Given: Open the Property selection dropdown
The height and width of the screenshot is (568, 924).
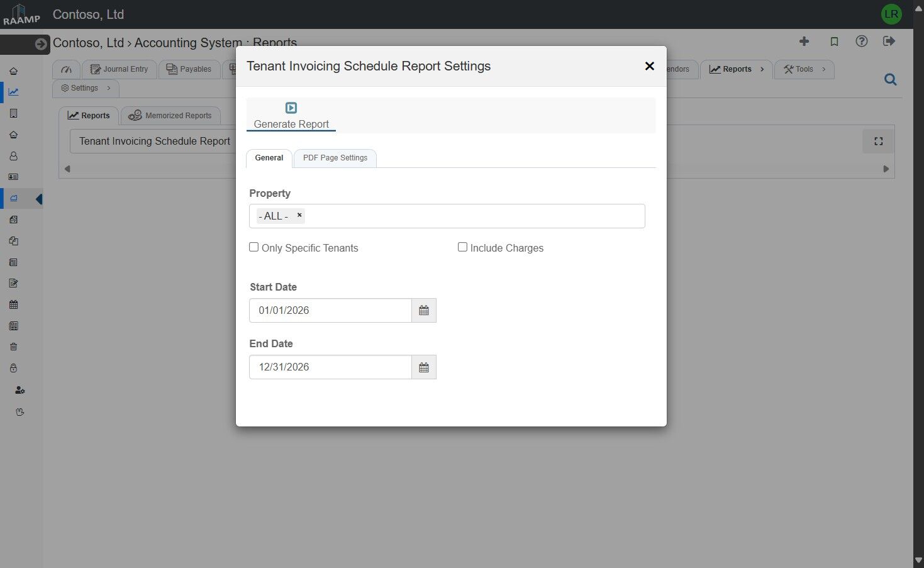Looking at the screenshot, I should [472, 216].
